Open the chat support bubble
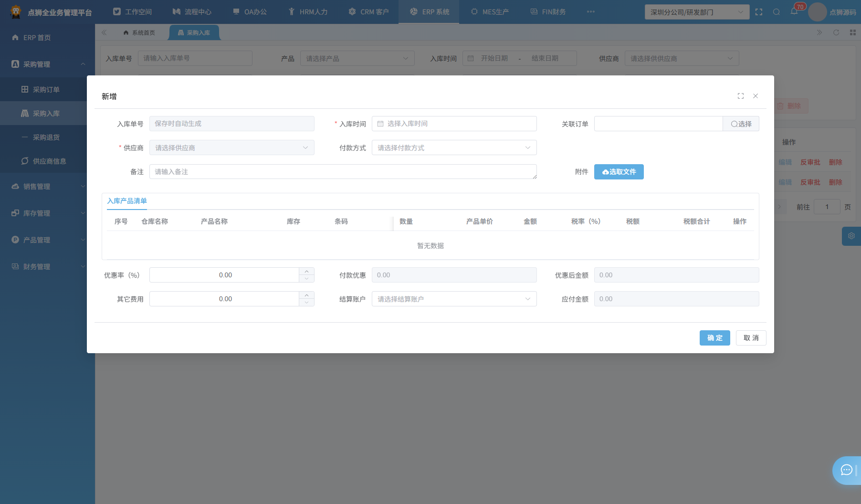This screenshot has height=504, width=861. pos(847,471)
